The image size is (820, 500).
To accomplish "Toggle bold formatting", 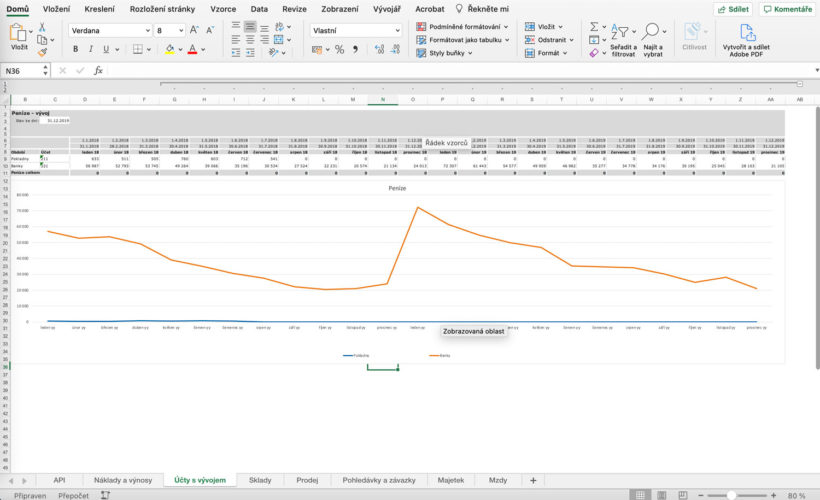I will point(76,49).
